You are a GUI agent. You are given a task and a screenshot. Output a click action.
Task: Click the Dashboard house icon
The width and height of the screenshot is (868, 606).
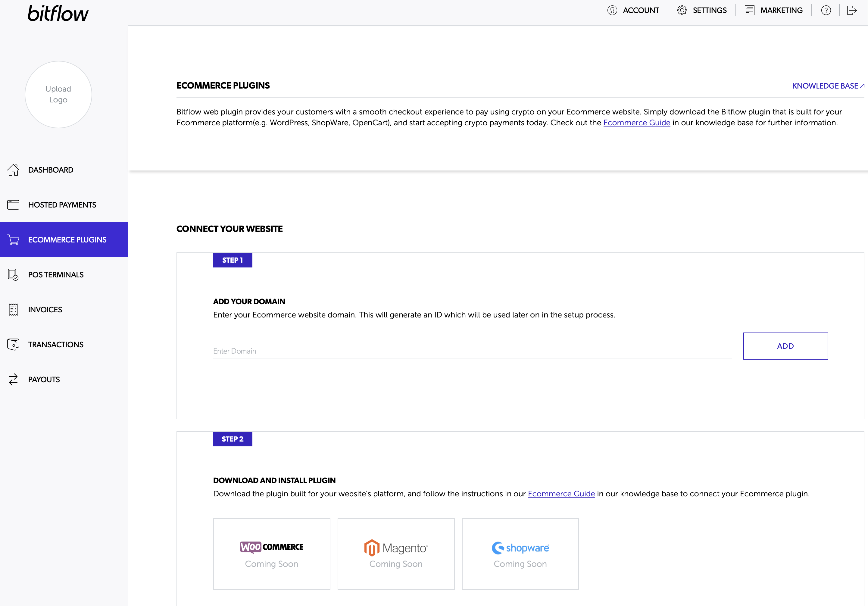[x=13, y=170]
